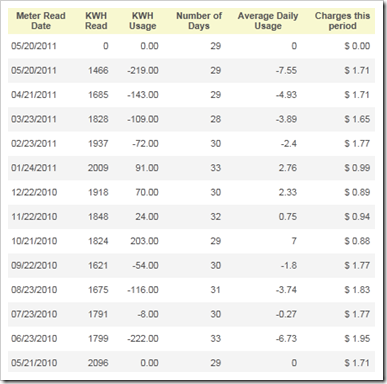Click the KWH Usage value -222.00

143,338
